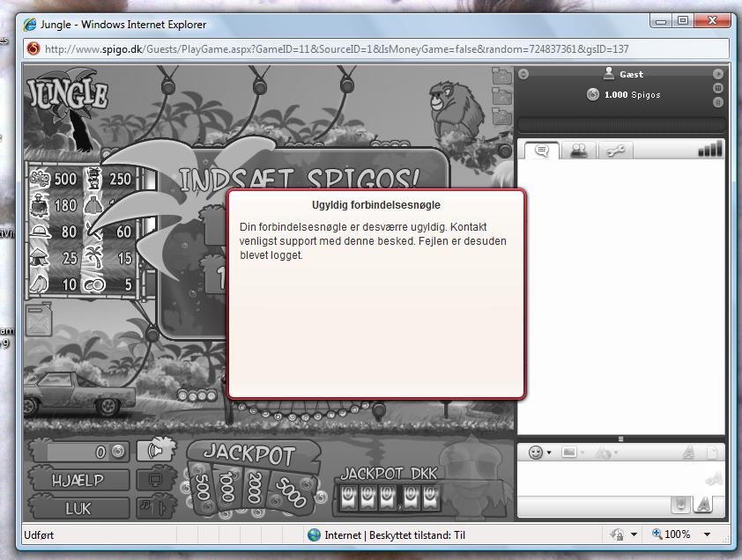Click the round arrow button beside Gæst
The image size is (742, 560).
717,74
